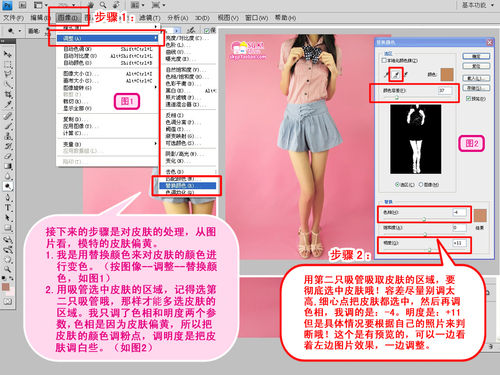The height and width of the screenshot is (375, 500).
Task: Click the Zoom magnifier in the application bar
Action: coord(103,5)
